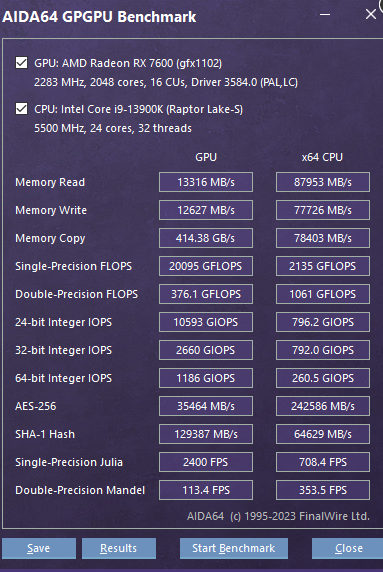
Task: Click GPU Single-Precision FLOPS 20095 GFLOPS value
Action: coord(206,266)
